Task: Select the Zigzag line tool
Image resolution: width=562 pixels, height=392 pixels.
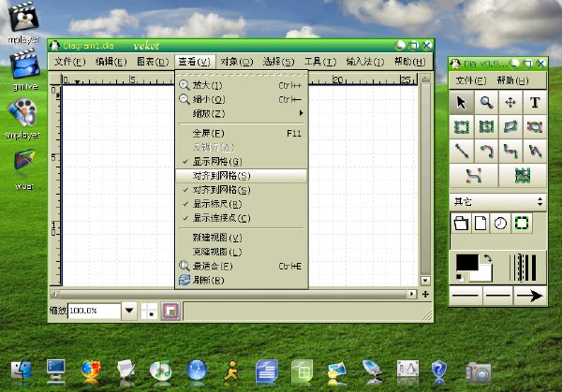Action: [x=510, y=151]
